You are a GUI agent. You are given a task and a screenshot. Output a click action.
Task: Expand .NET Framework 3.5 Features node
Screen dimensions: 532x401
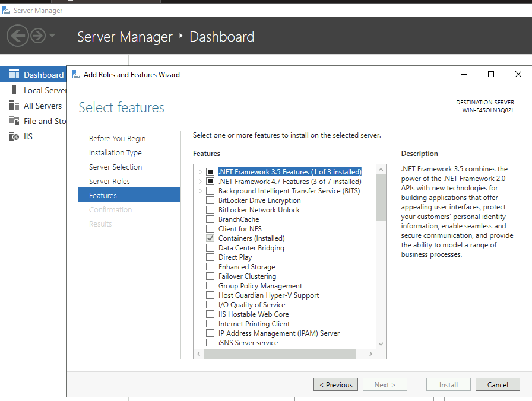[x=200, y=172]
